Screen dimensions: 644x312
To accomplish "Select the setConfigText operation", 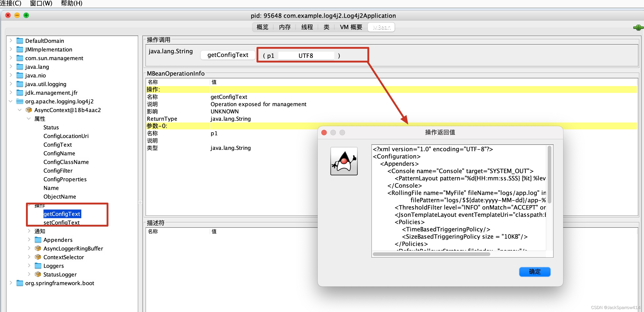I will pos(61,222).
